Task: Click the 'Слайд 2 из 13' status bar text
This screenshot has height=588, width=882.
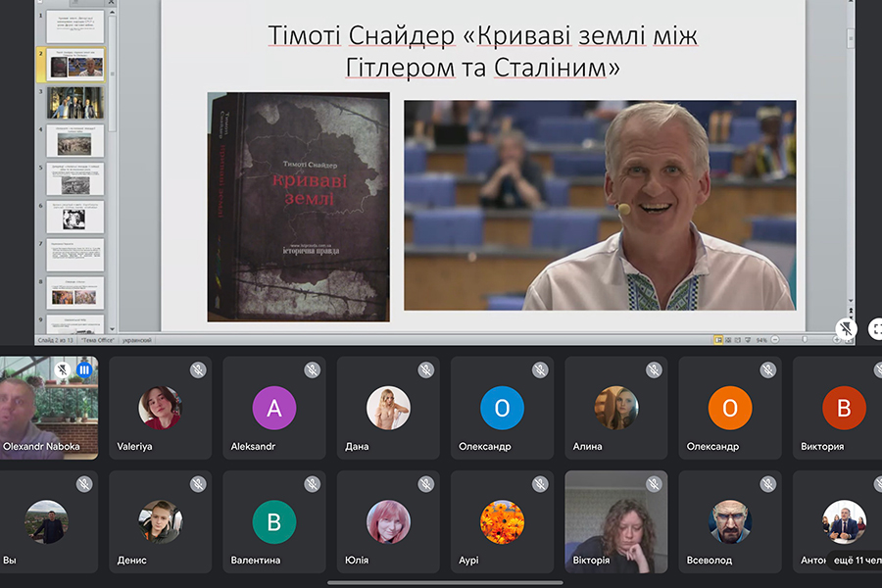Action: 56,340
